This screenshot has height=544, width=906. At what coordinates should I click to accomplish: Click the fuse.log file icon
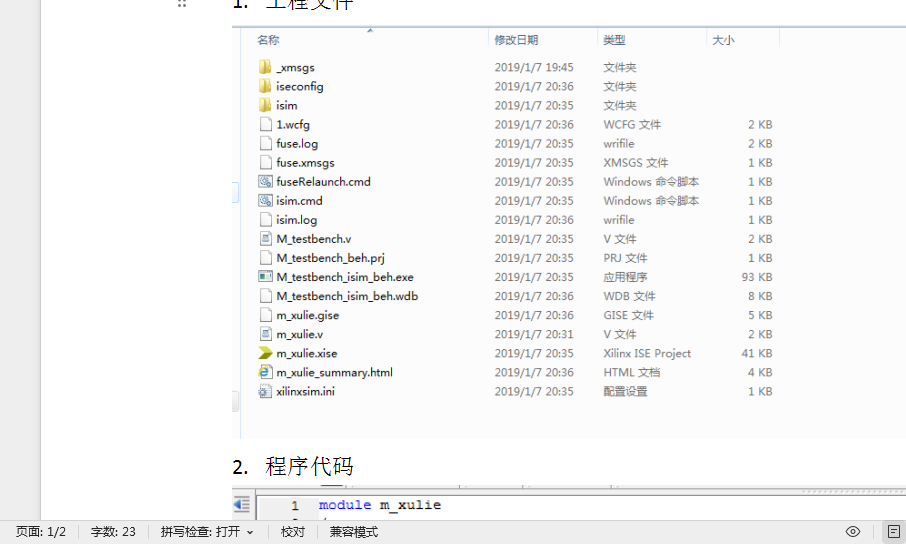click(265, 143)
